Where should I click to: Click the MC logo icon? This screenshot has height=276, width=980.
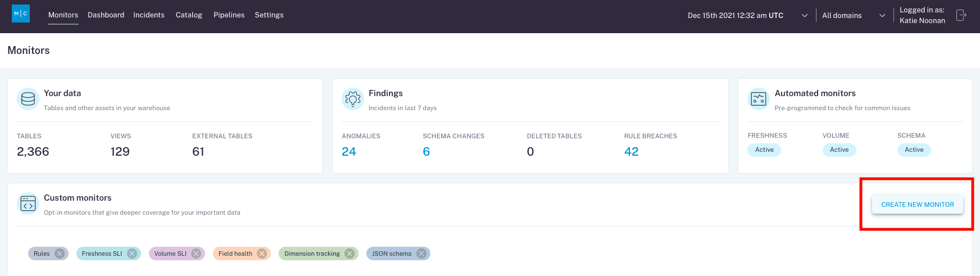click(x=21, y=13)
